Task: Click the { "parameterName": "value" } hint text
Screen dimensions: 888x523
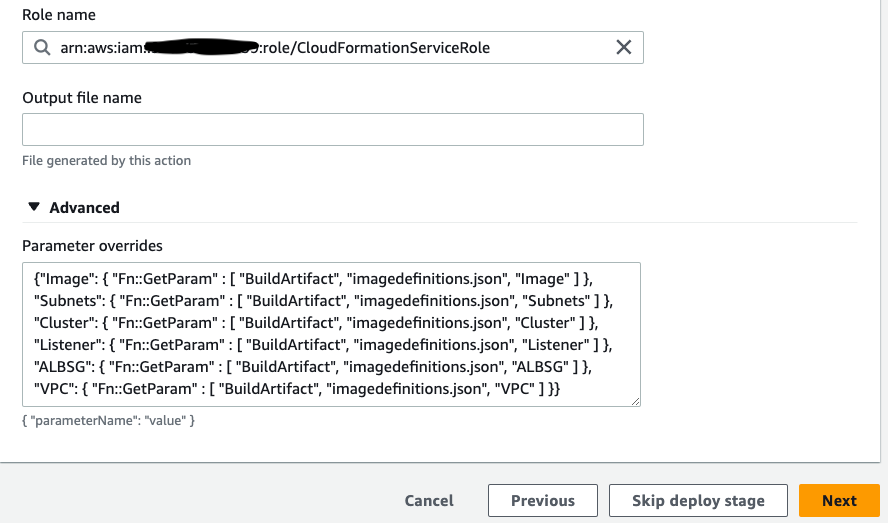Action: [x=108, y=420]
